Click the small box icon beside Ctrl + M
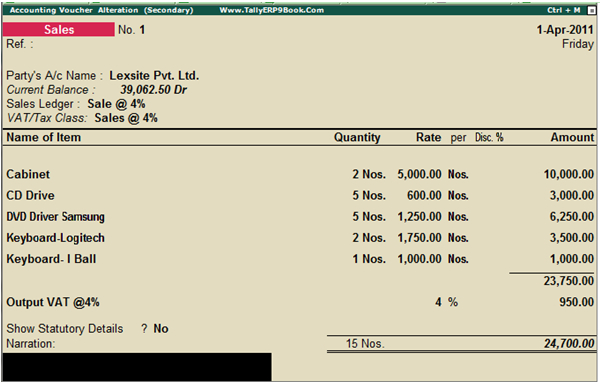 (591, 10)
